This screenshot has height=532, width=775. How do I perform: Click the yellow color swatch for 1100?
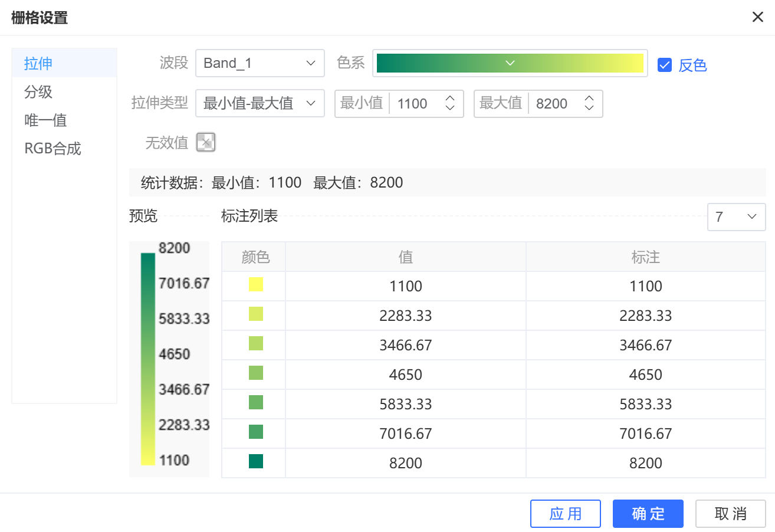(256, 285)
